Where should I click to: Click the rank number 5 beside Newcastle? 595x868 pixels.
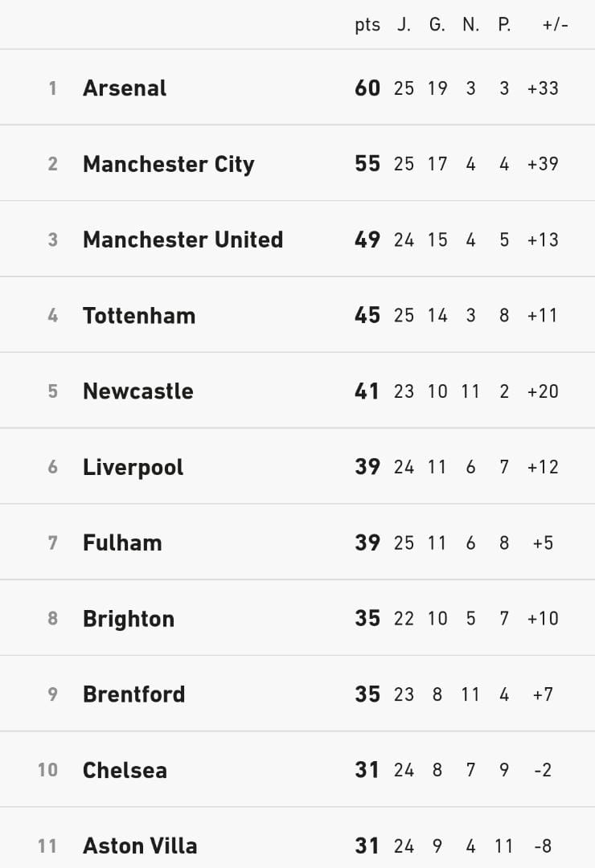[53, 391]
